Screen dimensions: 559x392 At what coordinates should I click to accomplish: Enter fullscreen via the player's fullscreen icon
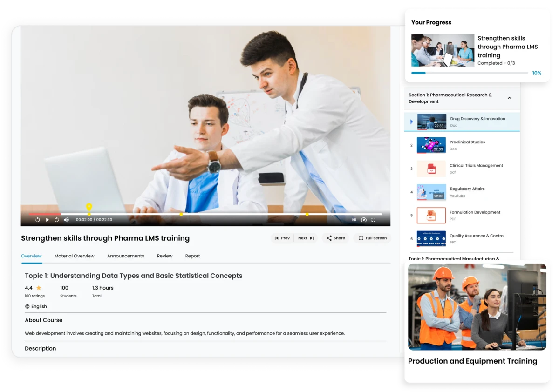pyautogui.click(x=374, y=219)
